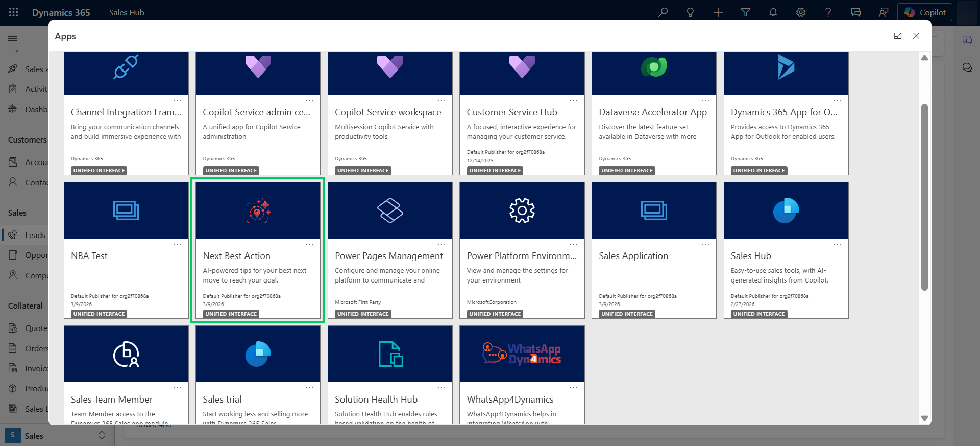This screenshot has width=980, height=446.
Task: Select Leads in the left navigation
Action: [x=35, y=235]
